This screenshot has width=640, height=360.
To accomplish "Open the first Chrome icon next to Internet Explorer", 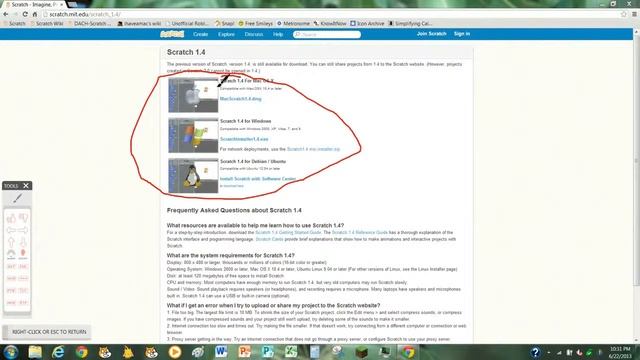I will 81,352.
